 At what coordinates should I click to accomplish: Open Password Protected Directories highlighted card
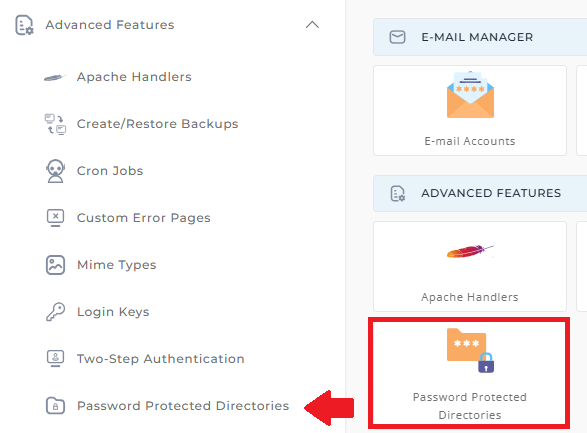469,373
